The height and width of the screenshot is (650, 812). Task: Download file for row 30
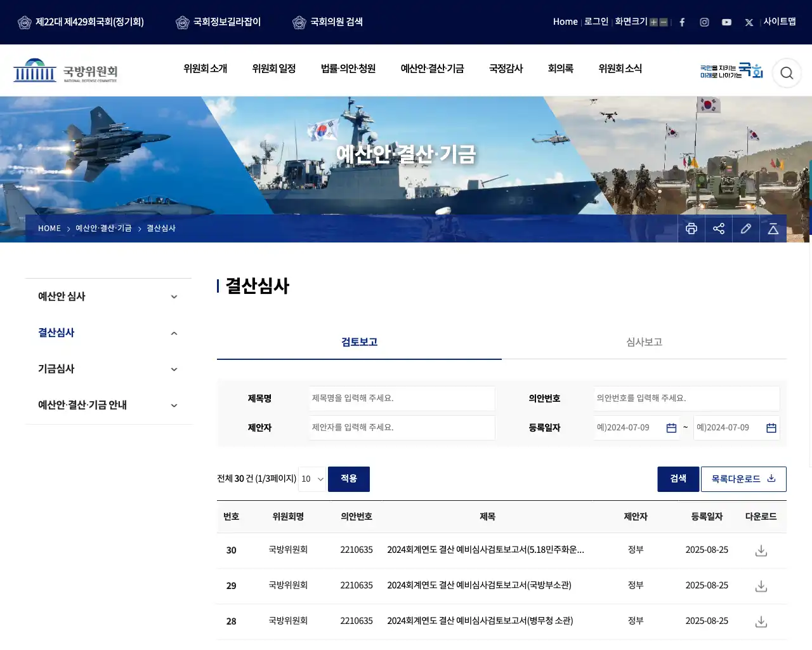tap(761, 550)
